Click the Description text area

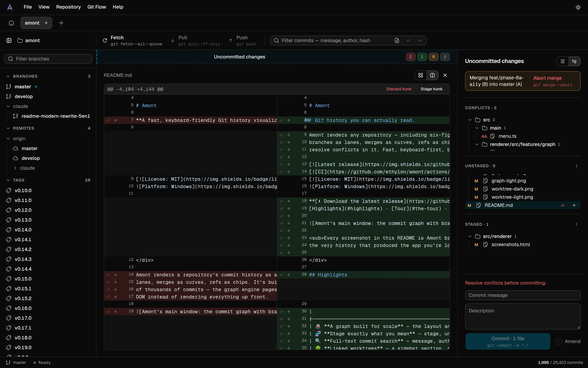pos(523,316)
